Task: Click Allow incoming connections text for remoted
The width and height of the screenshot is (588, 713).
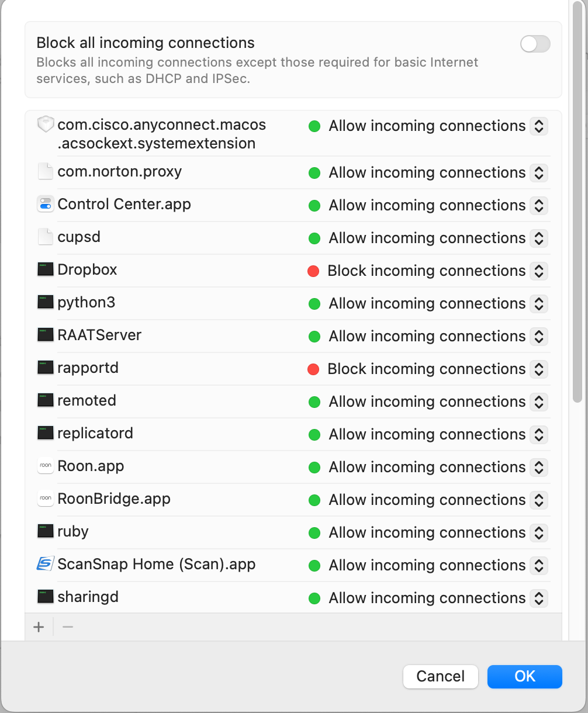Action: pyautogui.click(x=427, y=402)
